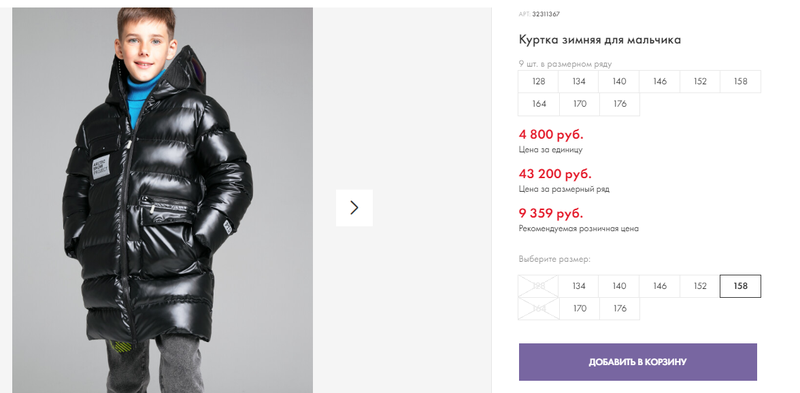Click size 146 in the размерном ряду grid

coord(659,81)
